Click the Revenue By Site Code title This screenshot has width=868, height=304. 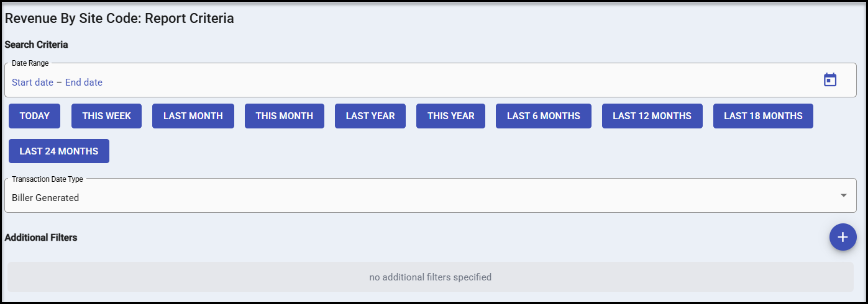point(119,19)
